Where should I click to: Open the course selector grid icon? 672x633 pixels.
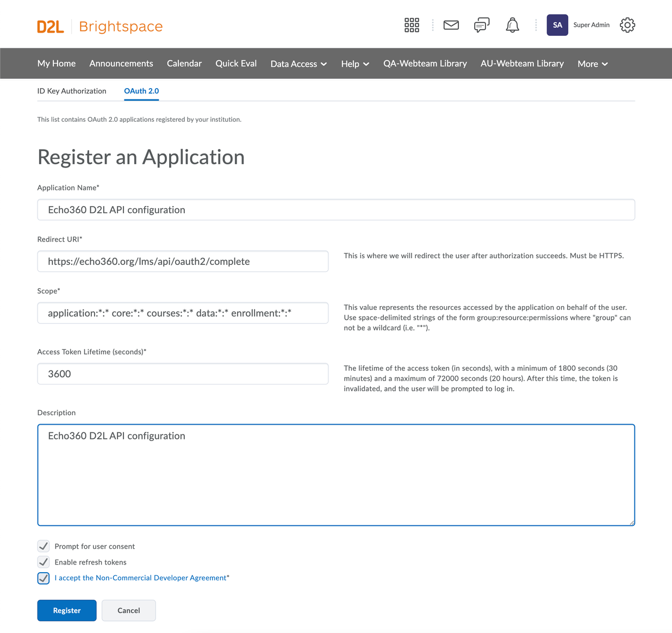pyautogui.click(x=412, y=25)
